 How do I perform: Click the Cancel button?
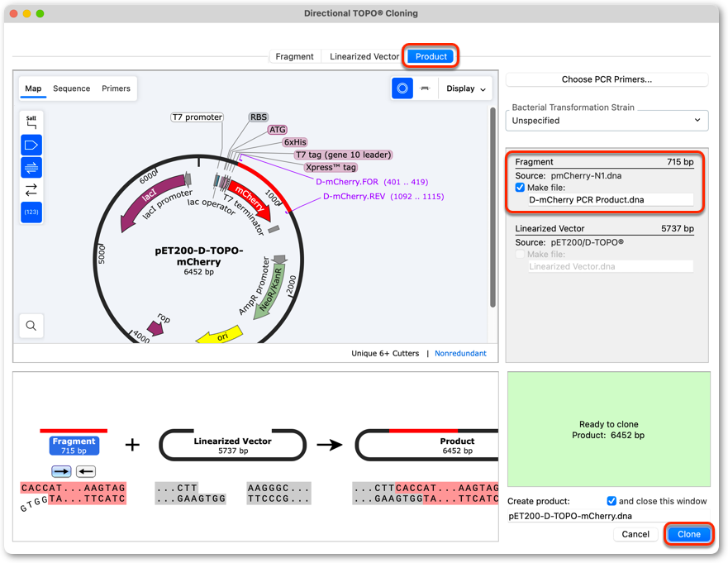point(635,534)
